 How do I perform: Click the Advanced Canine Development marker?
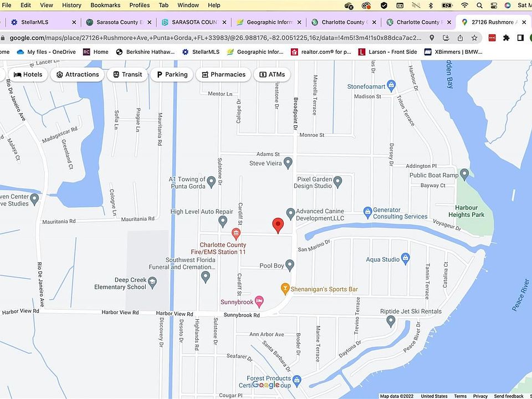[290, 214]
